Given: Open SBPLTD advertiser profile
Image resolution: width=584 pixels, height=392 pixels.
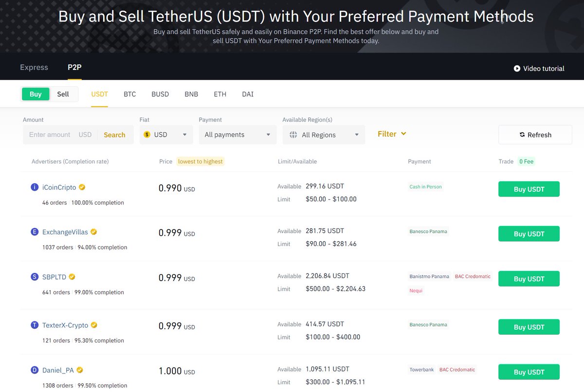Looking at the screenshot, I should tap(54, 277).
